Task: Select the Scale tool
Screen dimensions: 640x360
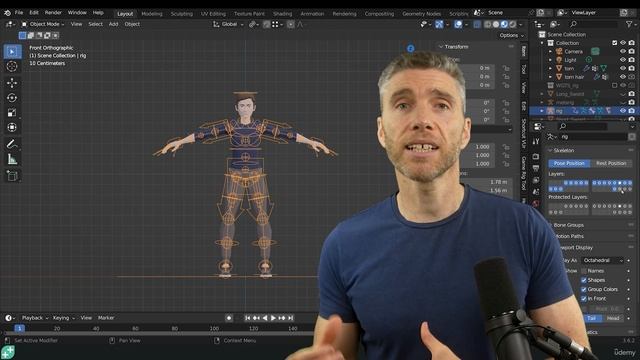Action: click(12, 113)
